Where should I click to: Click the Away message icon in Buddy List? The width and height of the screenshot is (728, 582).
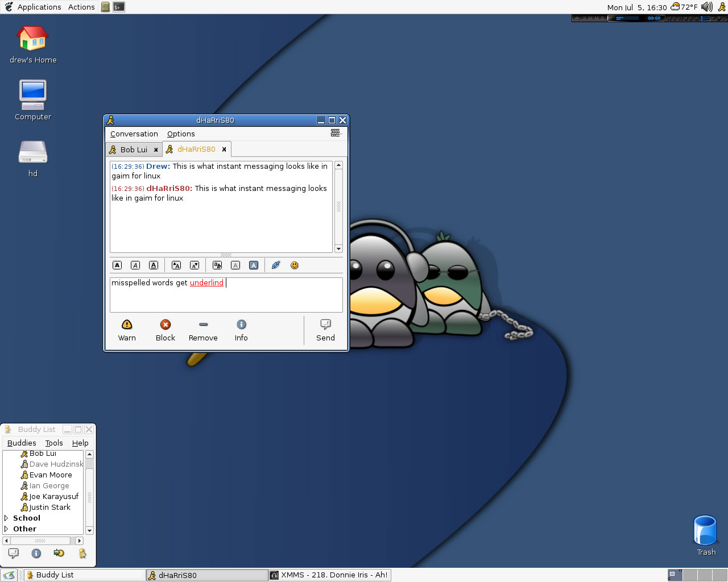coord(82,553)
